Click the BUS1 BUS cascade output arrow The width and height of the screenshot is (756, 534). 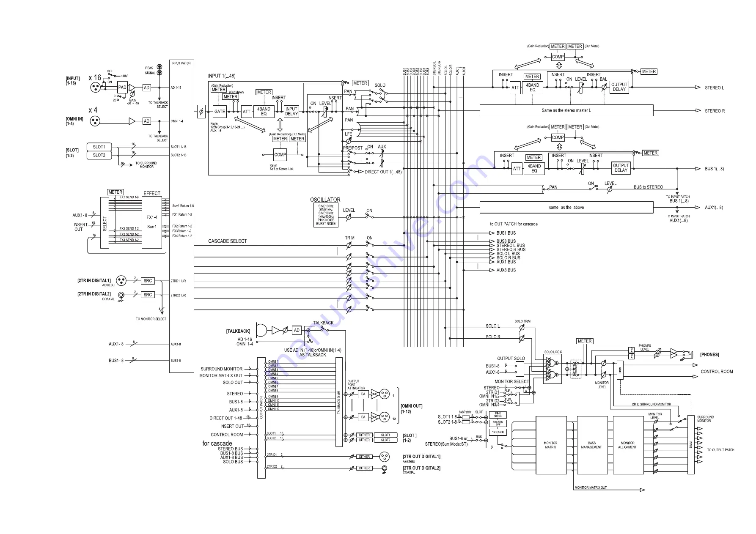(x=492, y=233)
